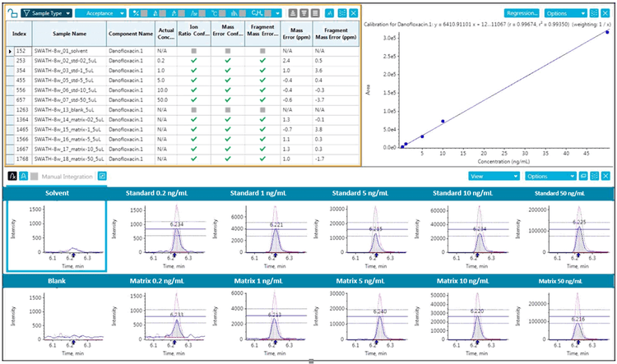617x364 pixels.
Task: Open the calibration curve Options dropdown
Action: tap(566, 14)
